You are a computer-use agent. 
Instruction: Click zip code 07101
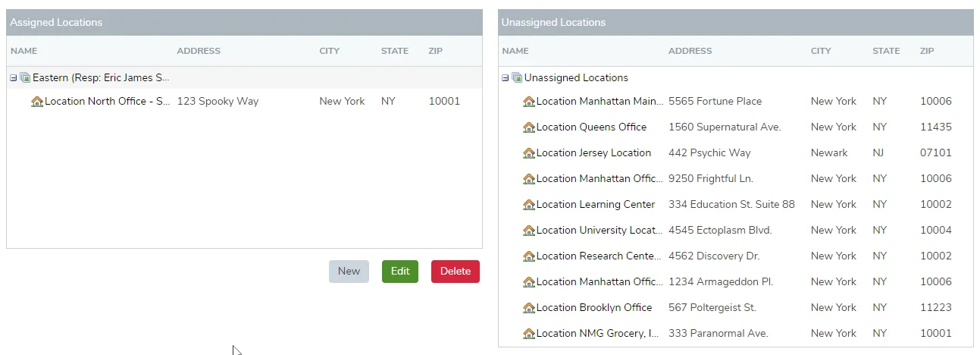click(x=936, y=153)
